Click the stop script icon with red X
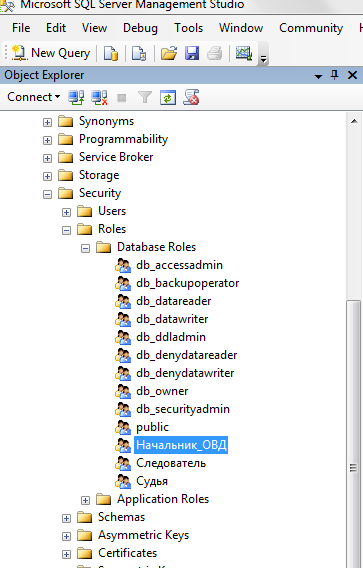The height and width of the screenshot is (568, 363). [x=191, y=97]
